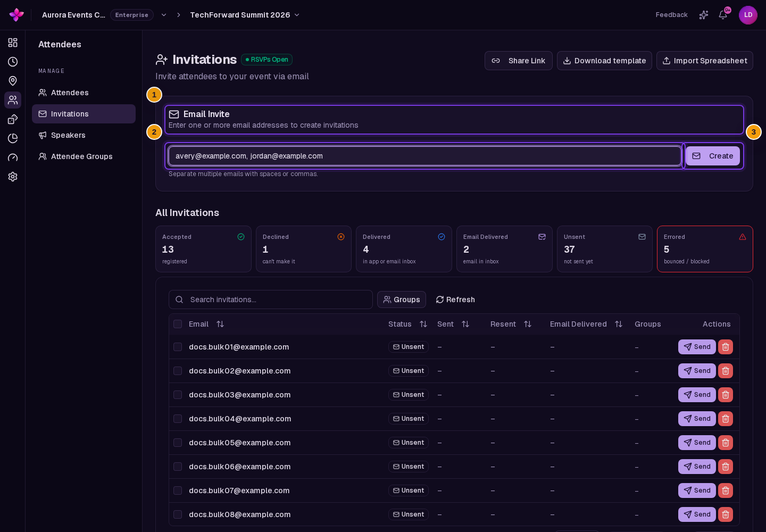Check the docs.bulk04@example.com row checkbox
This screenshot has width=766, height=532.
click(x=178, y=419)
